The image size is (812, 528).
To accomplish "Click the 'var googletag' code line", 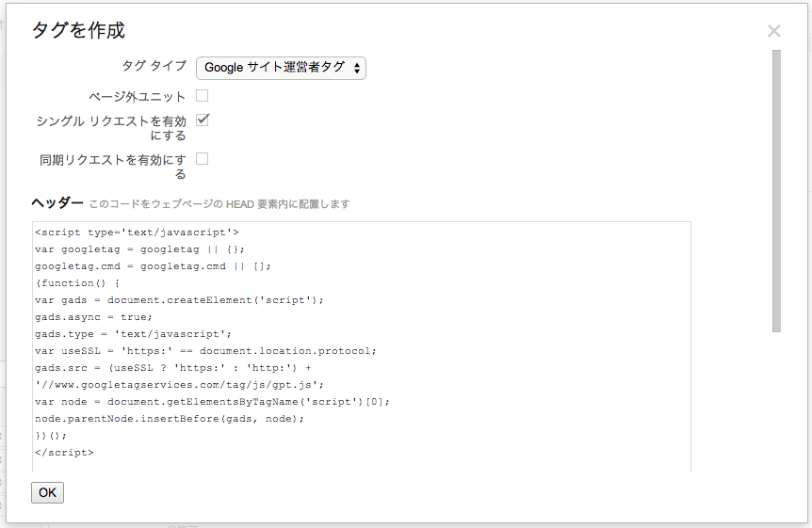I will tap(139, 248).
